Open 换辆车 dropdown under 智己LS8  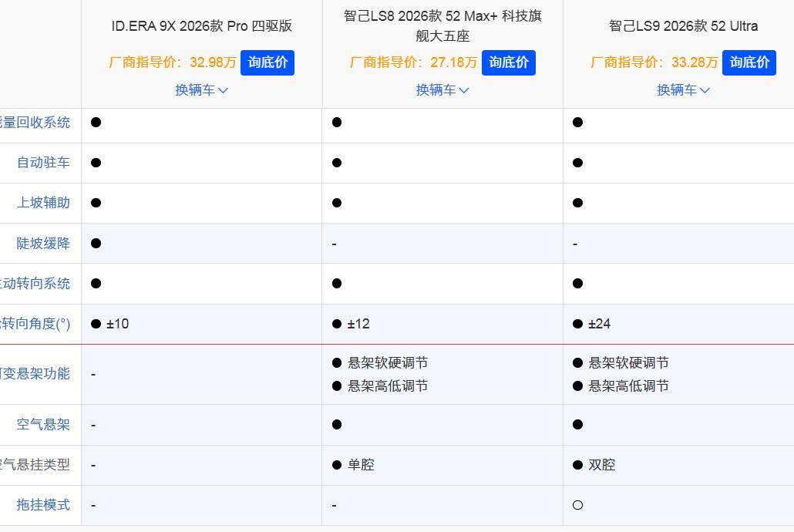coord(442,90)
